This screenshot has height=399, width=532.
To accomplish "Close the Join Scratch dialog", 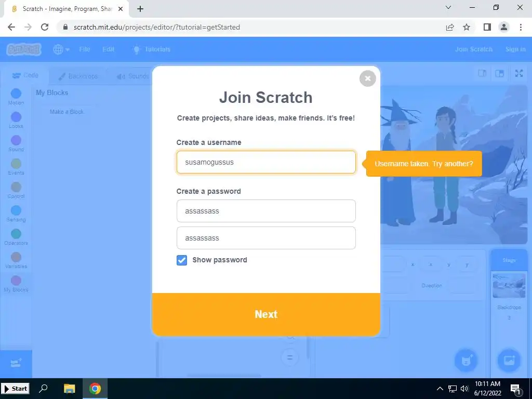I will click(x=367, y=78).
